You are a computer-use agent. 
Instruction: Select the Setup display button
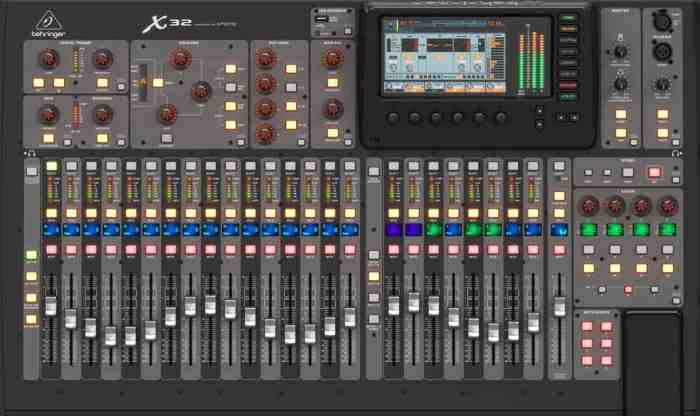(x=568, y=52)
